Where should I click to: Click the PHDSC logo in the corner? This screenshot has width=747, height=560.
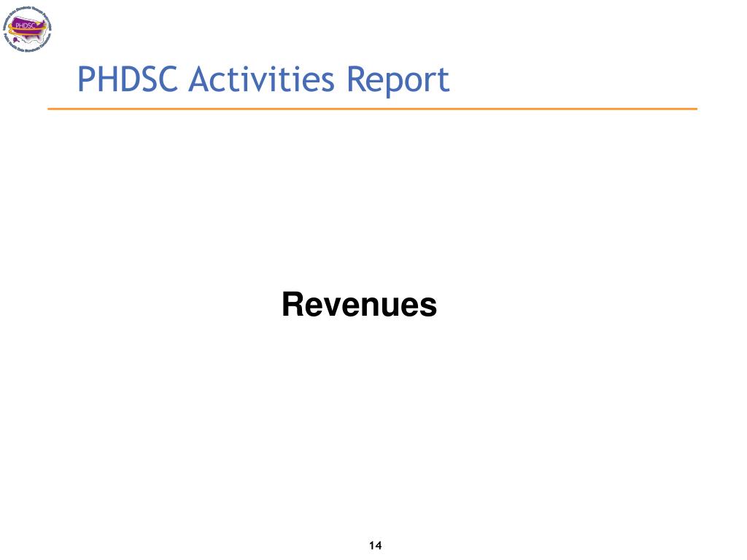click(x=27, y=29)
